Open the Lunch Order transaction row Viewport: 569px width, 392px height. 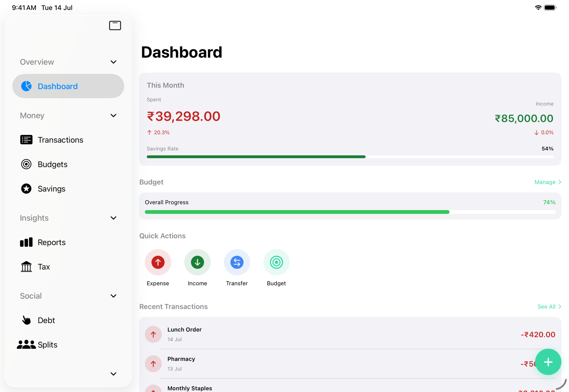pos(350,334)
